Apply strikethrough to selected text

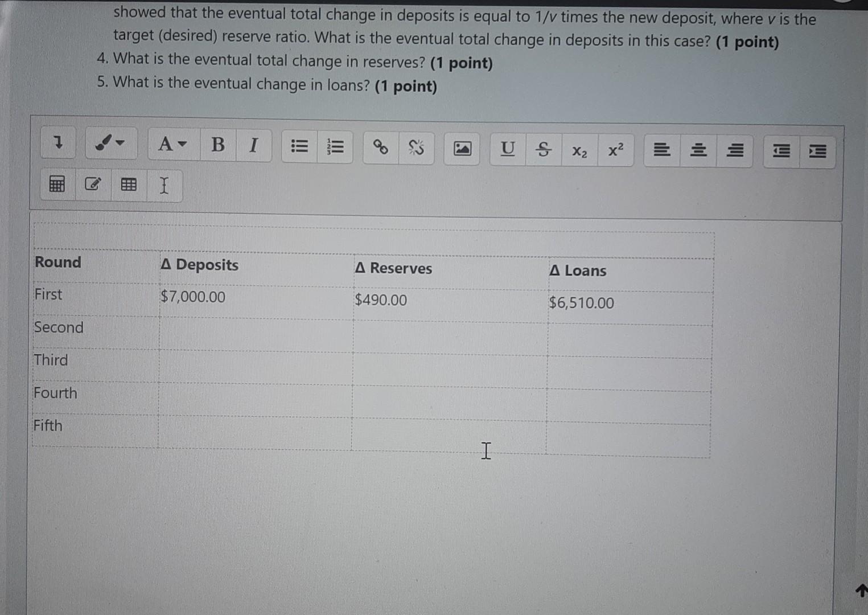(544, 149)
